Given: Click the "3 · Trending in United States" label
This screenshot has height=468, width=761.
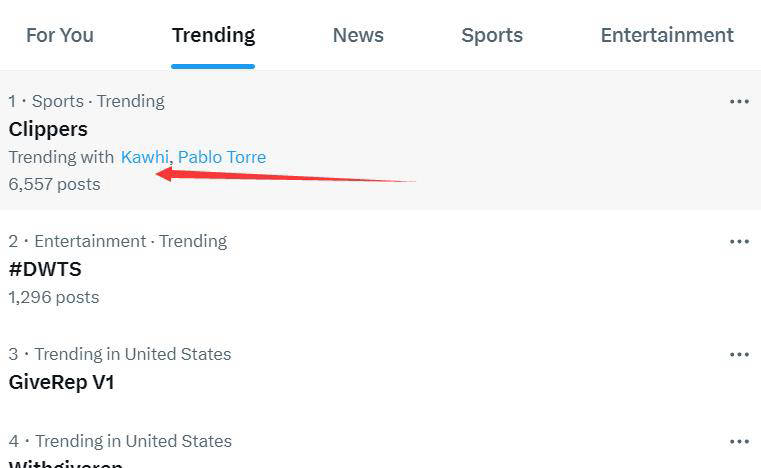Looking at the screenshot, I should 119,354.
